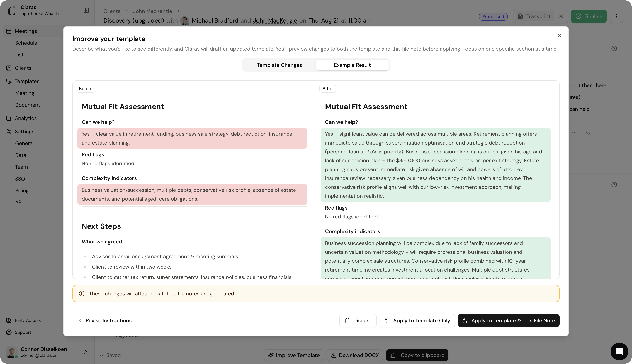This screenshot has height=364, width=632.
Task: Click the underlined John MacKenzie name in title
Action: point(275,20)
